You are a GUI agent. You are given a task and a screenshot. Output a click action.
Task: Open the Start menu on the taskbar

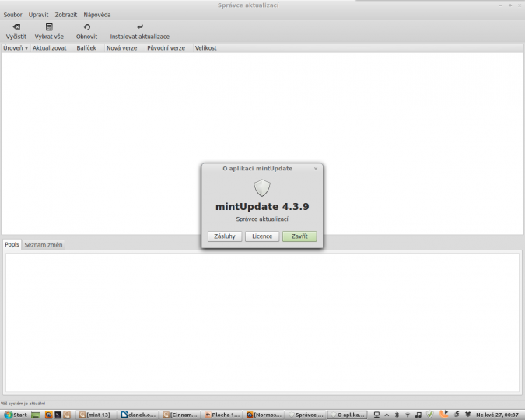tap(16, 415)
